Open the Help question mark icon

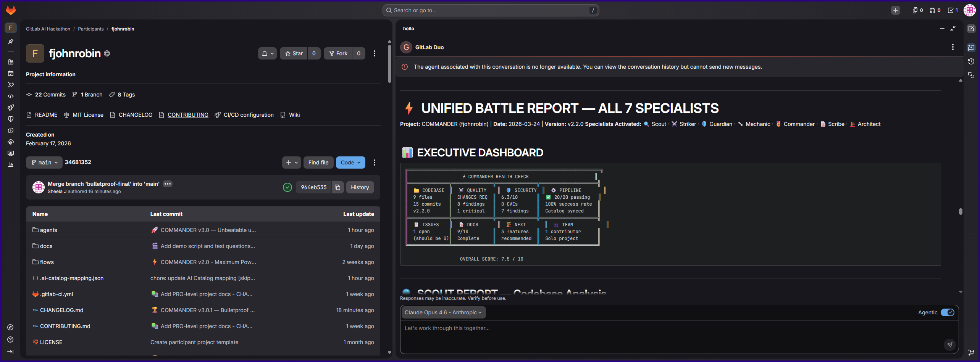(x=11, y=339)
